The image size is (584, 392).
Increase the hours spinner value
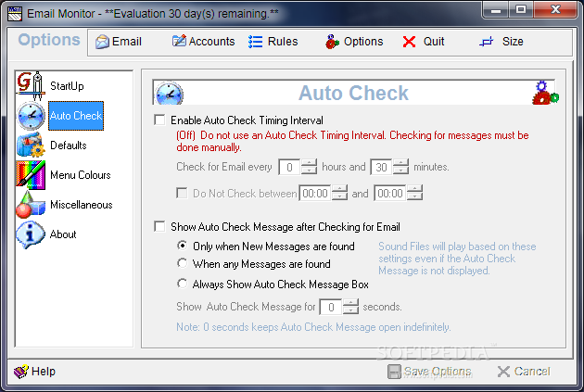pos(309,163)
